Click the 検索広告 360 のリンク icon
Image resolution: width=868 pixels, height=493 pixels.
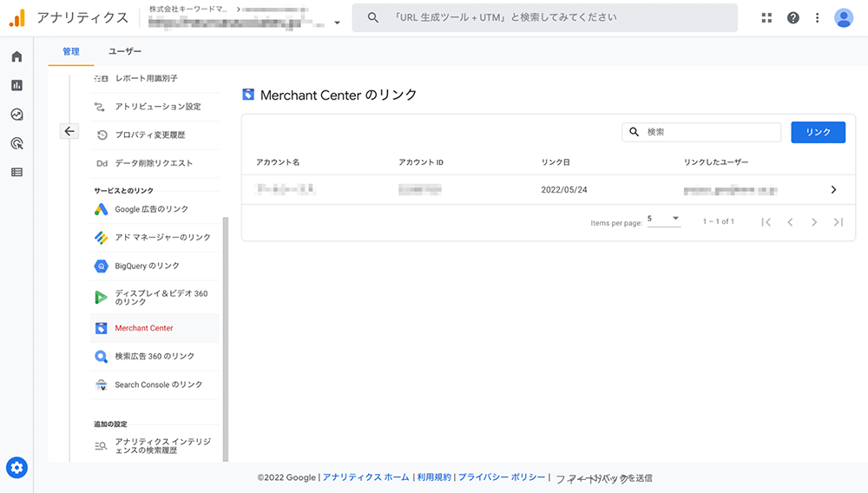(x=101, y=357)
